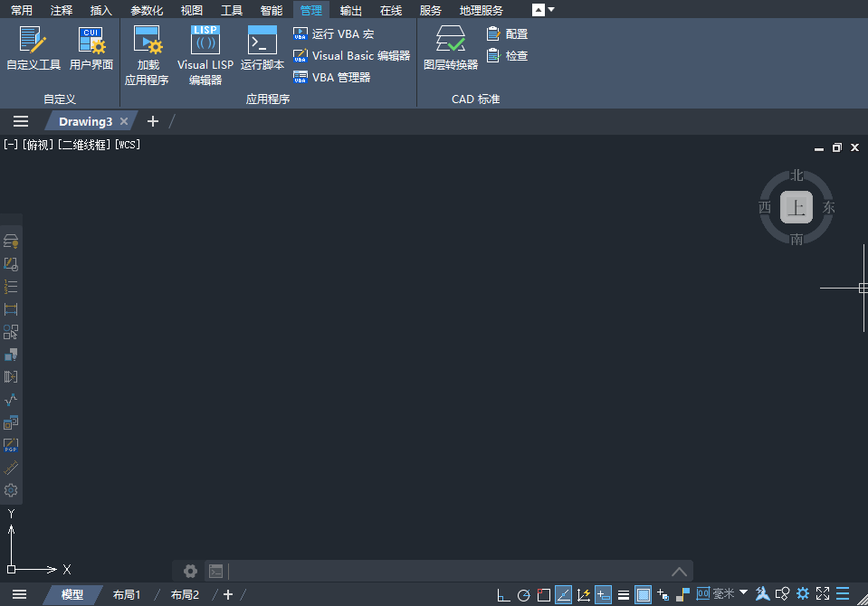Switch to the 视图 ribbon tab
Image resolution: width=868 pixels, height=606 pixels.
tap(192, 10)
